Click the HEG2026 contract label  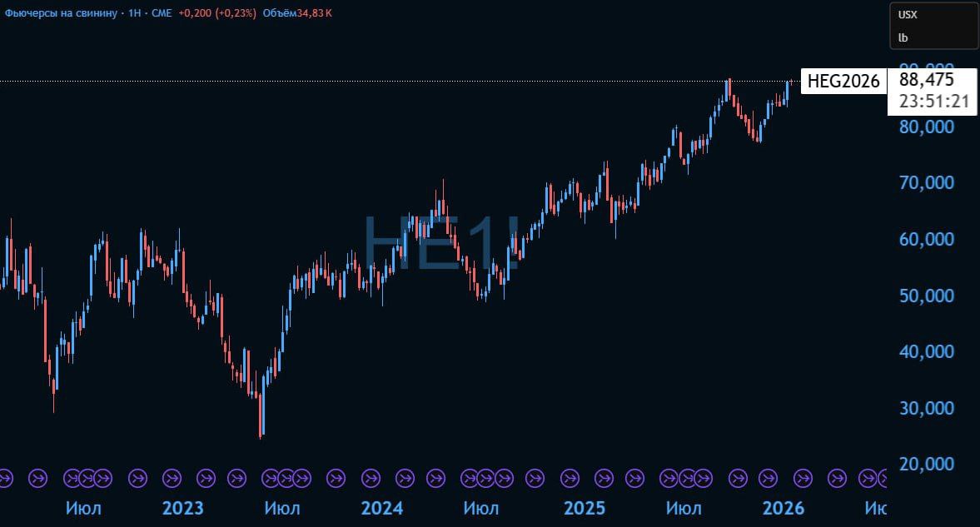pos(843,82)
